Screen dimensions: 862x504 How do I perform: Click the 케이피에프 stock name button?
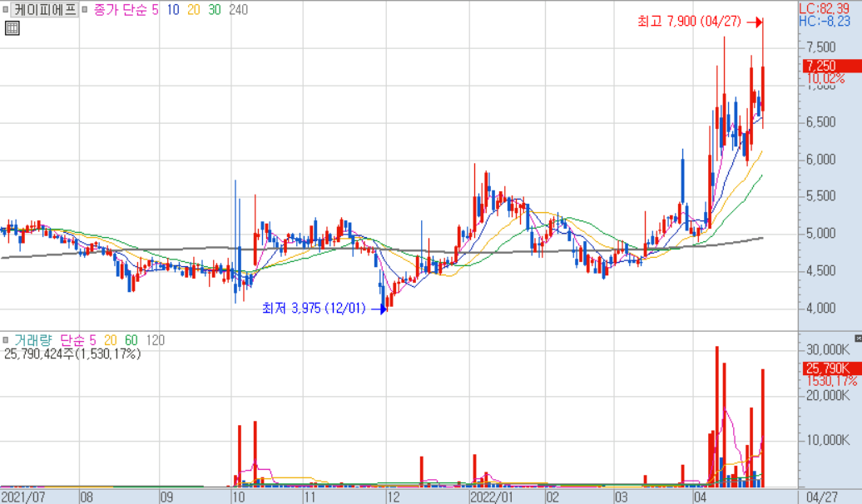pos(45,9)
